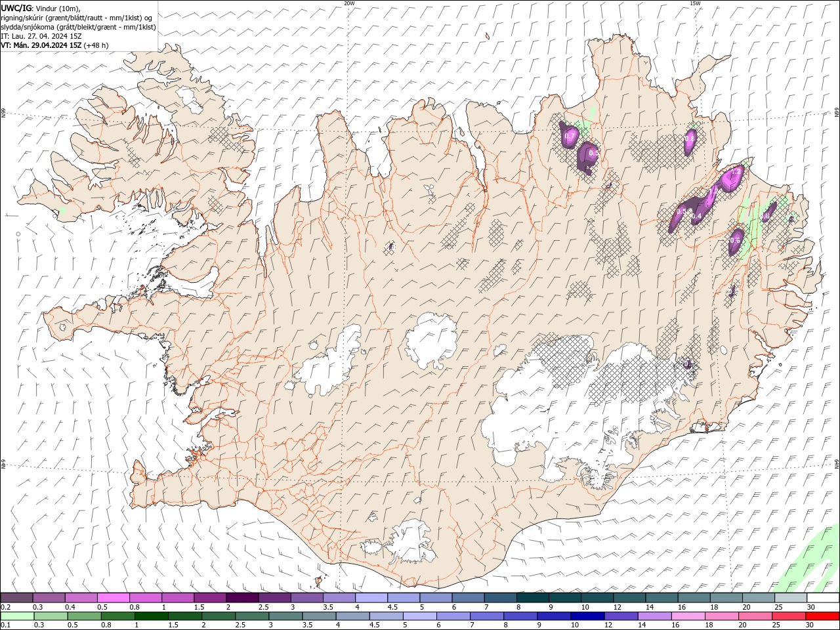
Task: Click the 'VT: Mán. 29.04.2024 15Z (+48 h)' line
Action: pos(54,45)
